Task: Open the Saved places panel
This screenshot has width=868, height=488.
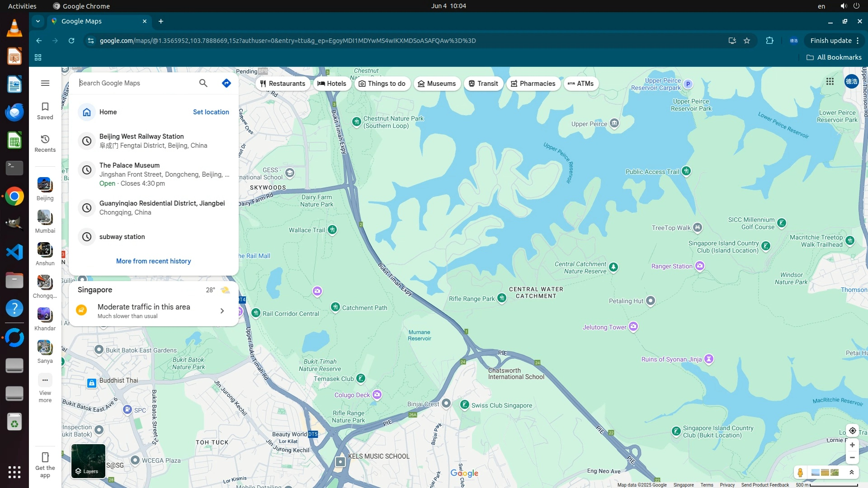Action: point(45,111)
